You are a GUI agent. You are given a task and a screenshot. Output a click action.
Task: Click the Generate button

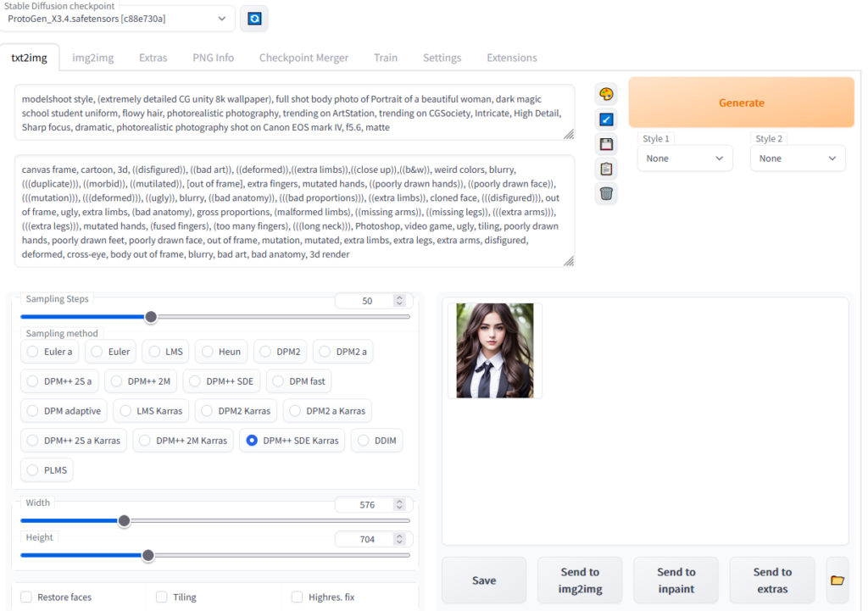point(741,103)
